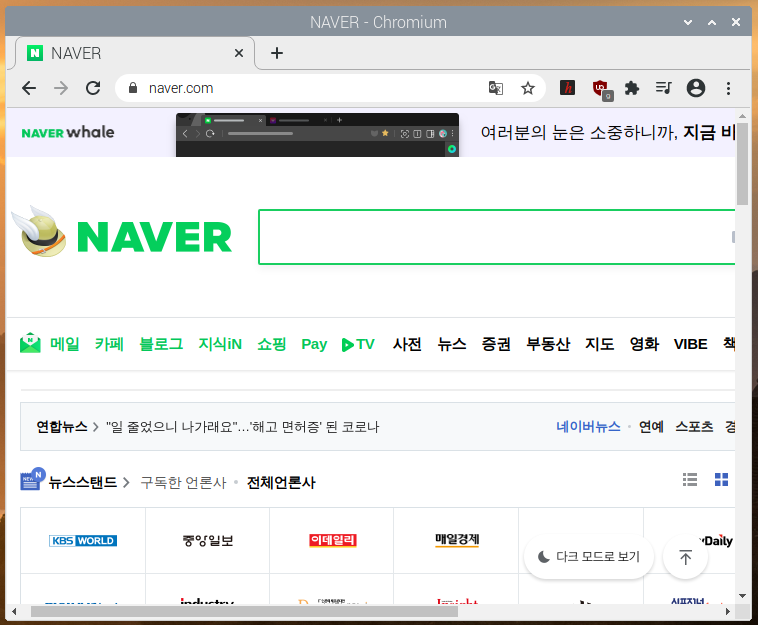Open 사전 dictionary link
The width and height of the screenshot is (758, 625).
tap(407, 344)
